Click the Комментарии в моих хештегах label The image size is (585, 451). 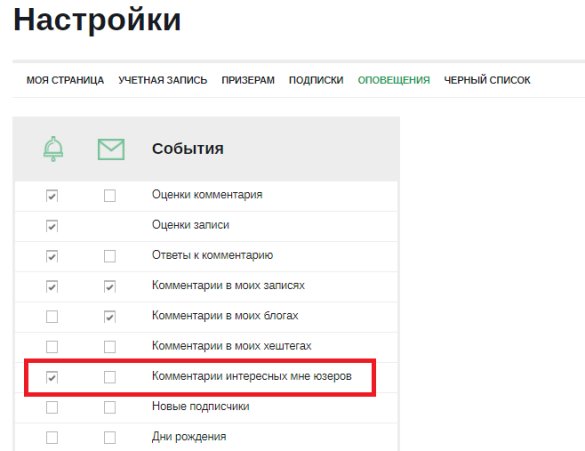[231, 346]
